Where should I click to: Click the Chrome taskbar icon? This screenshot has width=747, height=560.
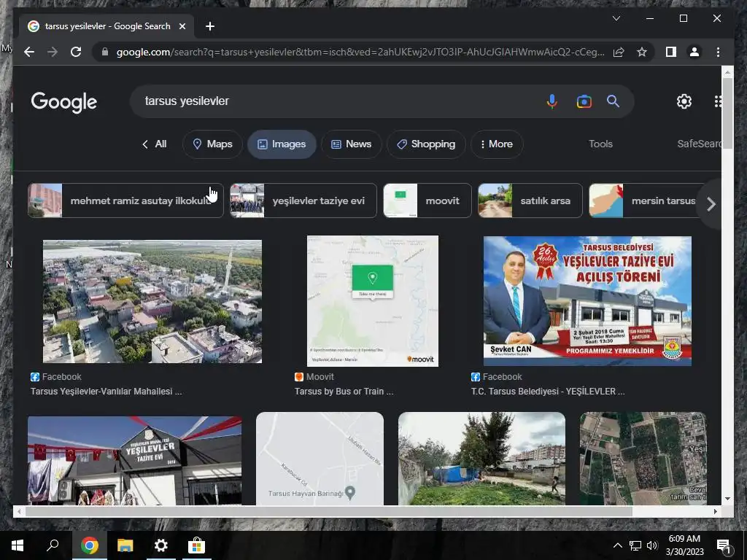coord(90,545)
